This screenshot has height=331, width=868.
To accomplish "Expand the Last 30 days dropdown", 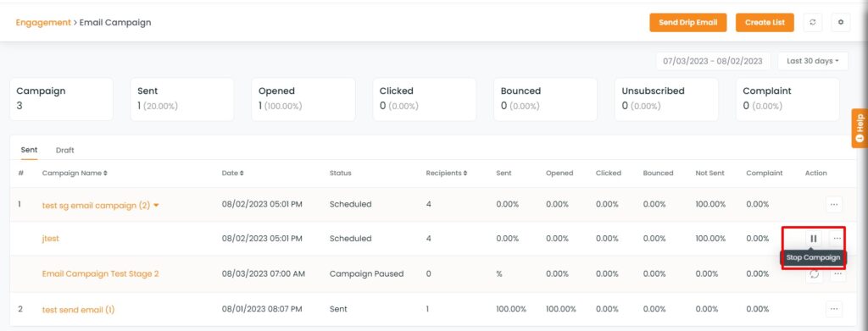I will [813, 61].
